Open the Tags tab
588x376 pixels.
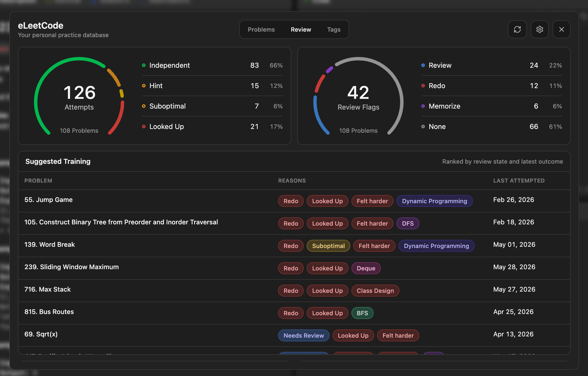[334, 29]
